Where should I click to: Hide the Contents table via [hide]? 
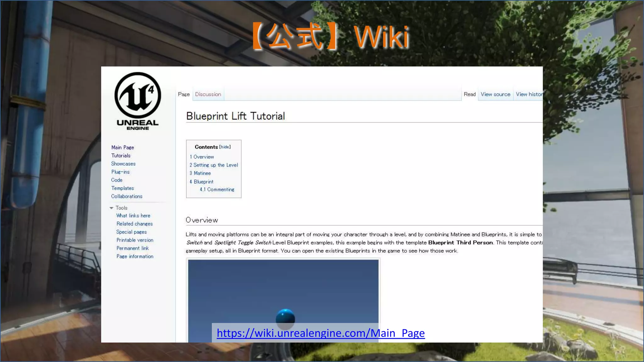click(225, 147)
